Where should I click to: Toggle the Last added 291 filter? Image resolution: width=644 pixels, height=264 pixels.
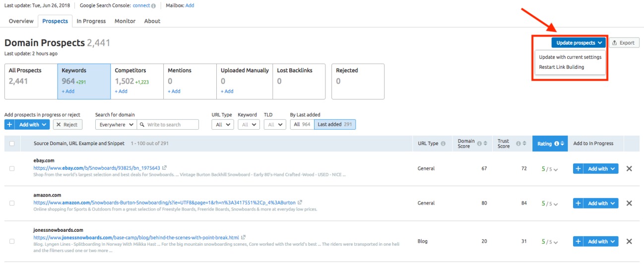(335, 124)
